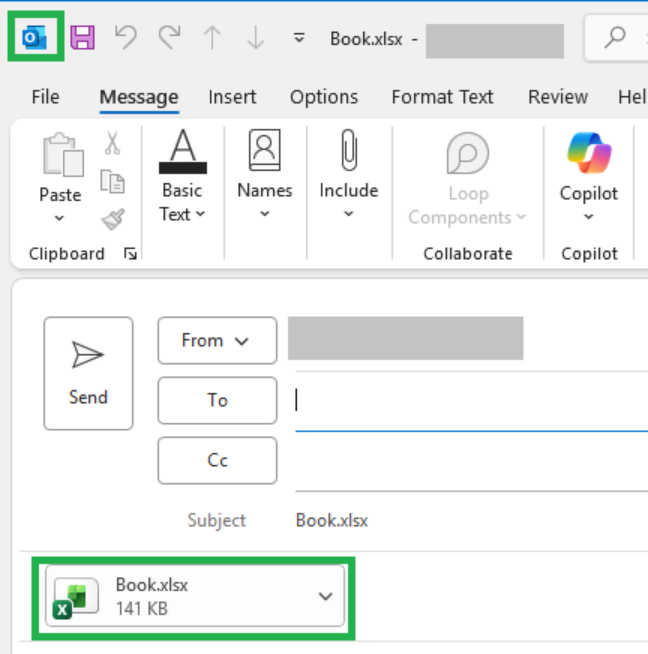Image resolution: width=648 pixels, height=654 pixels.
Task: Select the Book.xlsx attachment file icon
Action: click(x=75, y=599)
